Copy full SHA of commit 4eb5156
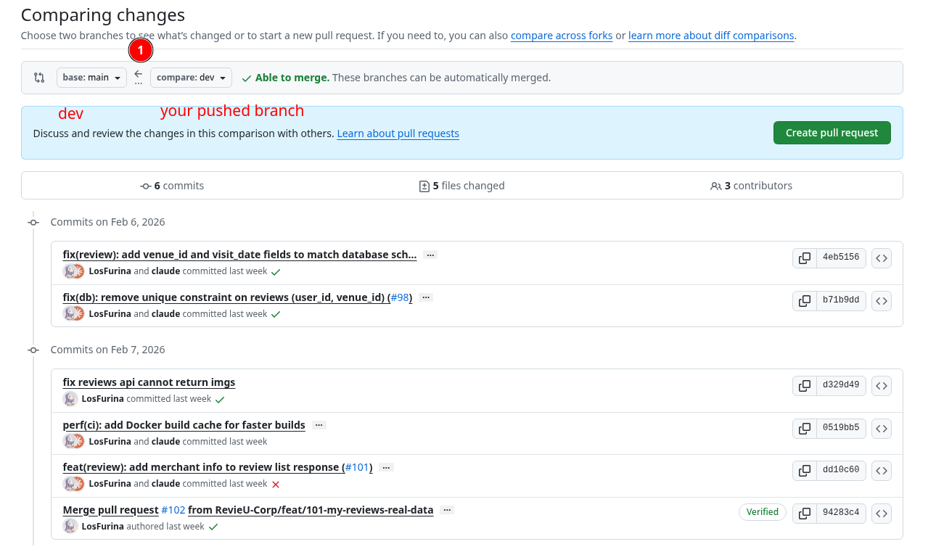Image resolution: width=936 pixels, height=560 pixels. point(804,258)
